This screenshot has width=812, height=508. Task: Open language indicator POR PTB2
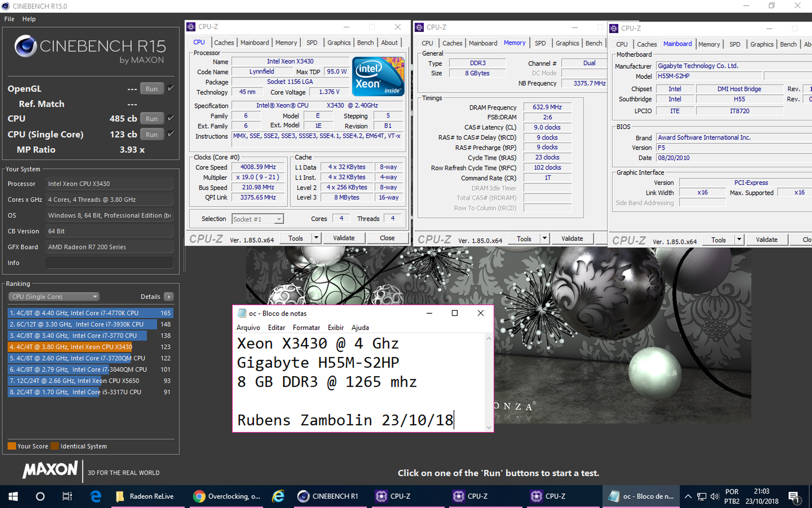(732, 496)
